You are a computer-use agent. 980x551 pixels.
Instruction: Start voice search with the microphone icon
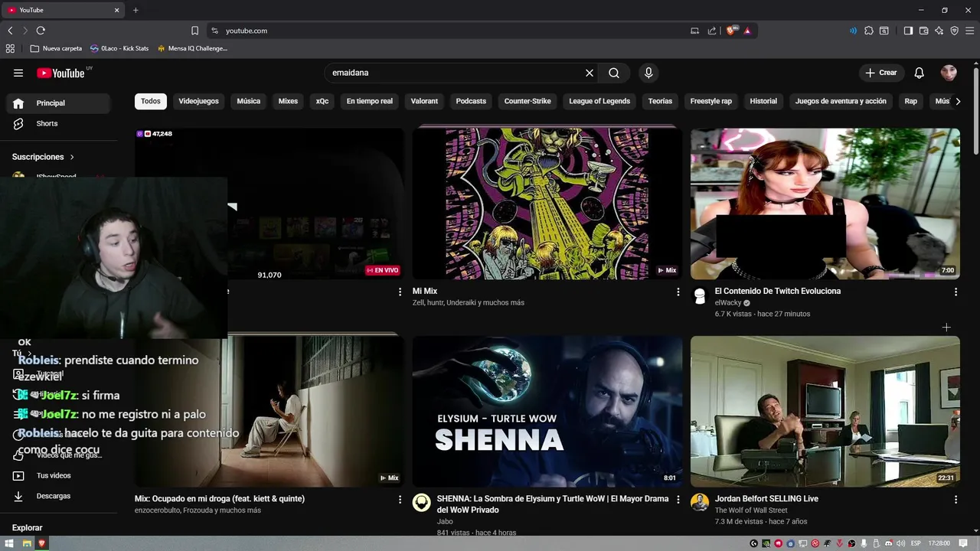click(648, 73)
